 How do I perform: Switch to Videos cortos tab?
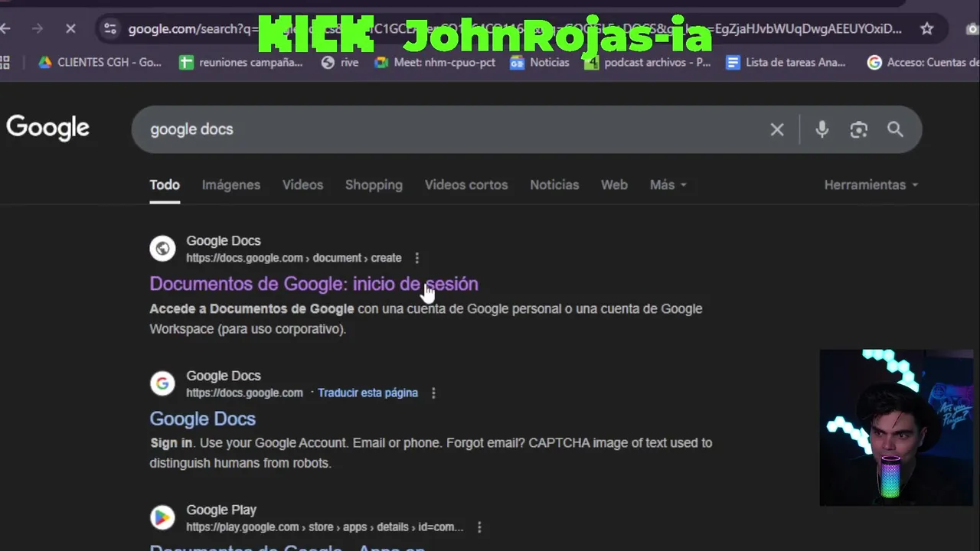click(x=466, y=185)
